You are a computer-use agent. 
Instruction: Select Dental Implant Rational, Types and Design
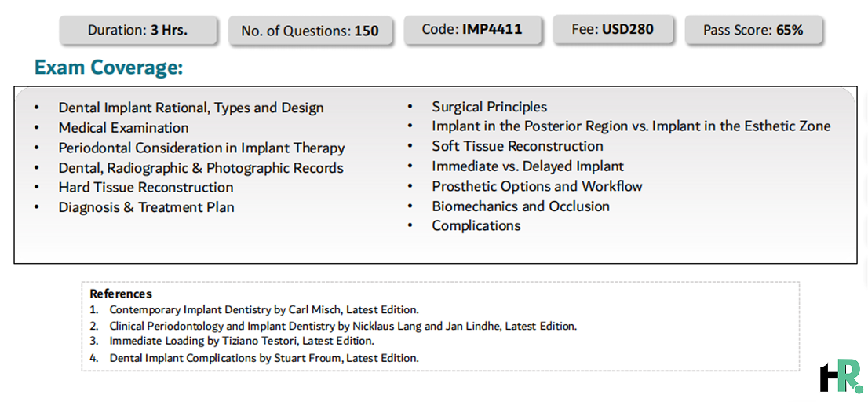(191, 108)
